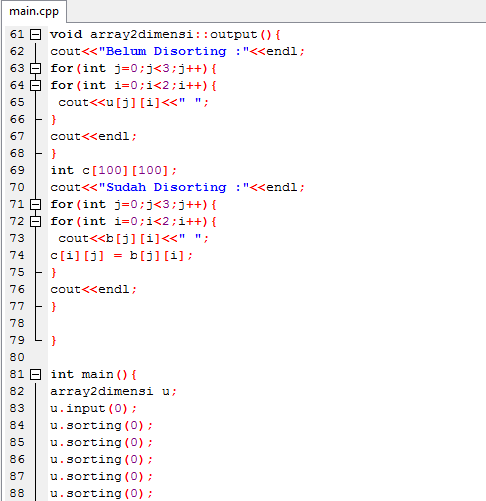
Task: Click "u.sorting(0);" on line 86
Action: pyautogui.click(x=101, y=459)
